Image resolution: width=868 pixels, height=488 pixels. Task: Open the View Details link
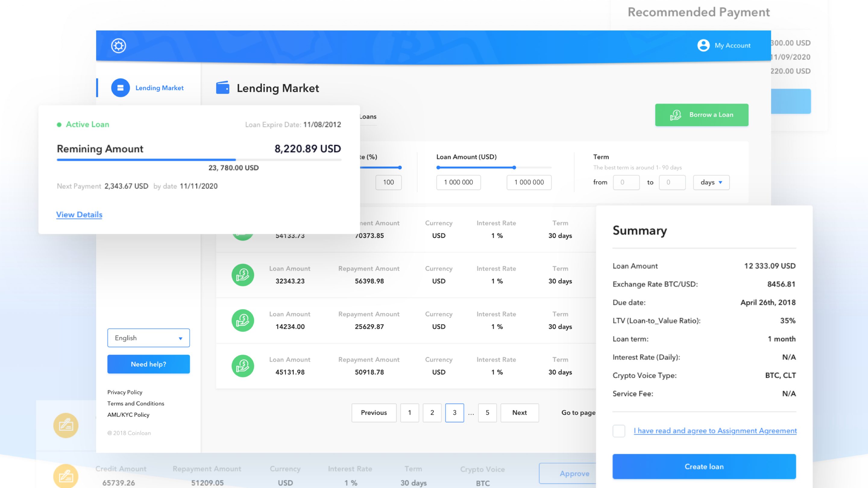pyautogui.click(x=79, y=215)
